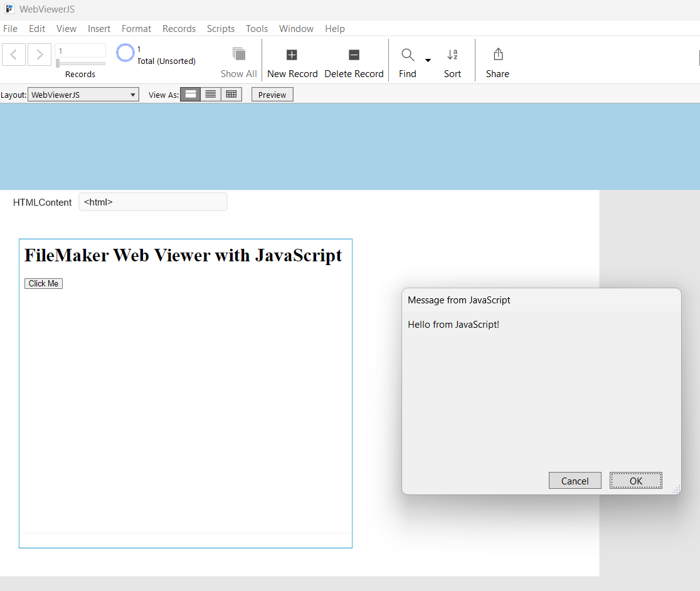
Task: Click the Click Me button in web viewer
Action: [43, 284]
